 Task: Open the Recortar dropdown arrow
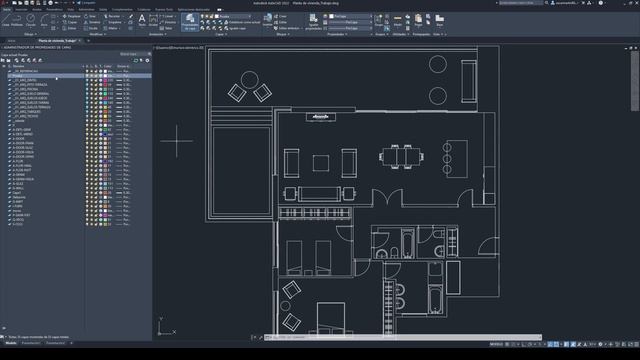tap(123, 16)
